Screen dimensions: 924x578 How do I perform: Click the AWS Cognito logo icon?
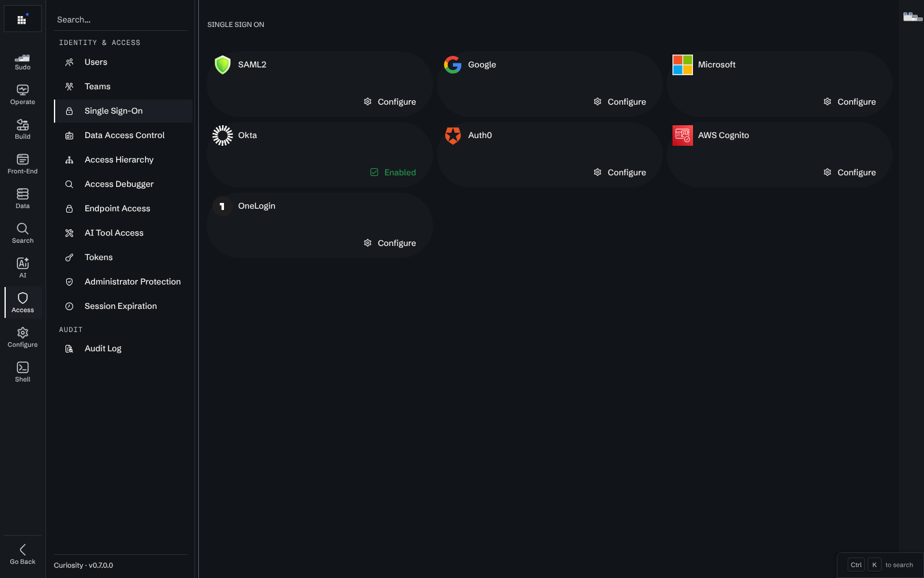[683, 136]
